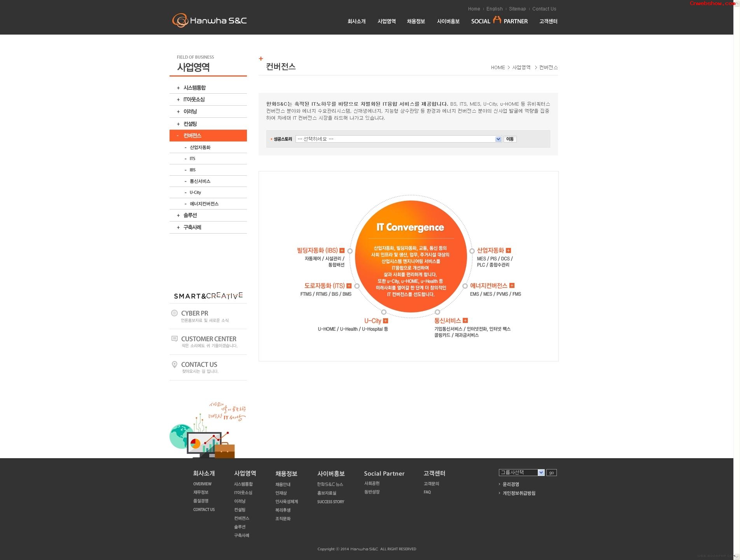Open the 그룹사선택 dropdown in footer
The image size is (740, 560).
click(x=521, y=473)
